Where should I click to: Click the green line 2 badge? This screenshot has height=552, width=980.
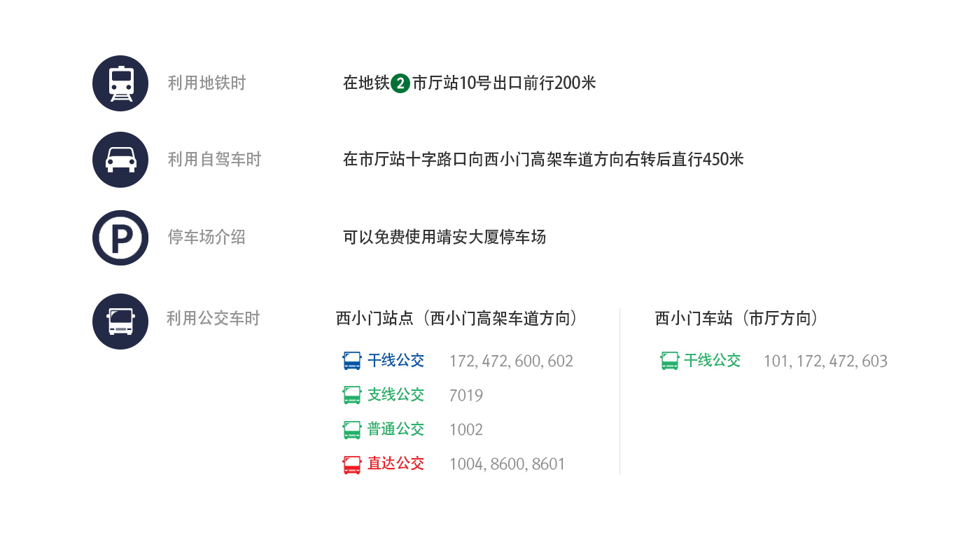400,83
